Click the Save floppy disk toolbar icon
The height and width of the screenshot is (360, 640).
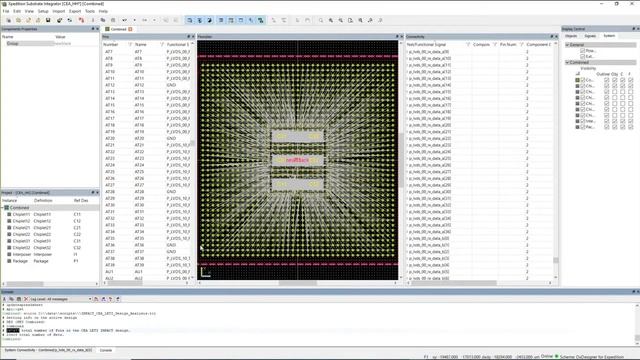(x=48, y=20)
